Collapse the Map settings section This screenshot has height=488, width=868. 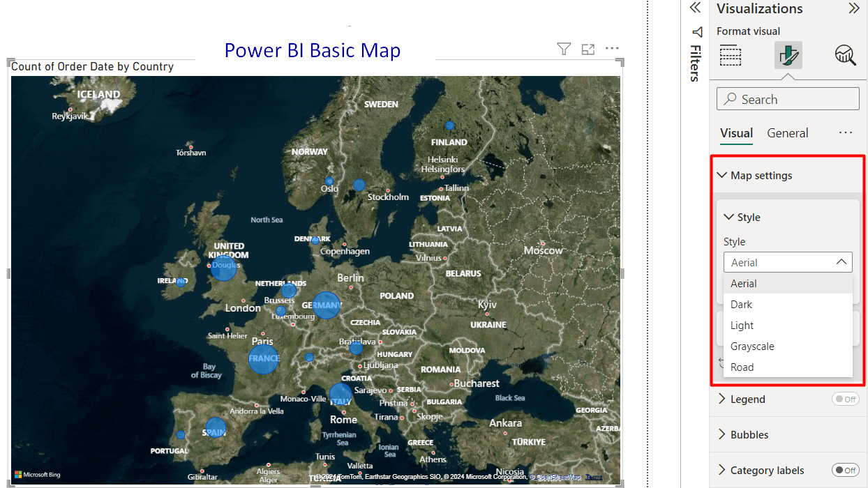[721, 175]
